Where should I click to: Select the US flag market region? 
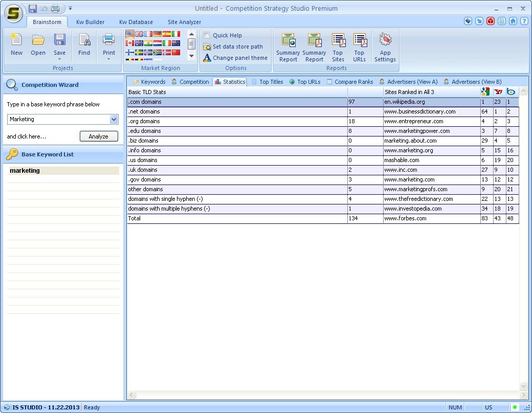(129, 34)
